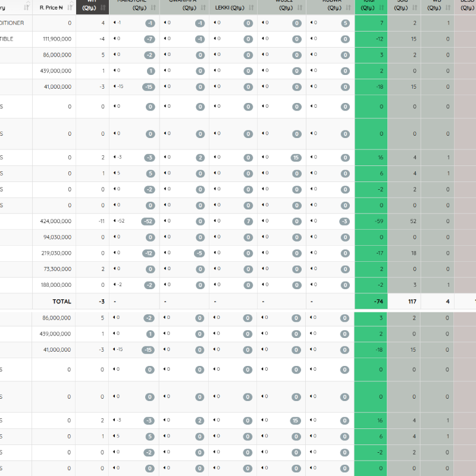Click the 7 Total cell in DITIONER row
Image resolution: width=476 pixels, height=476 pixels.
(371, 23)
